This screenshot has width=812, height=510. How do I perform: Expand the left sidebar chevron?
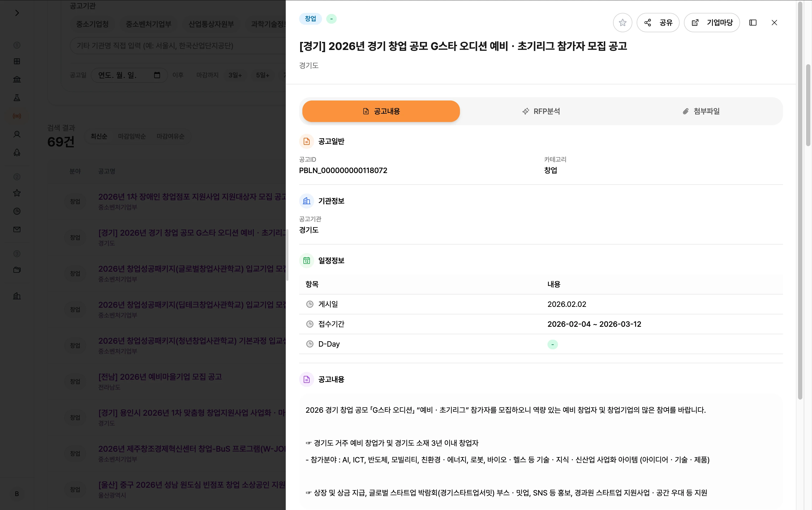[17, 13]
